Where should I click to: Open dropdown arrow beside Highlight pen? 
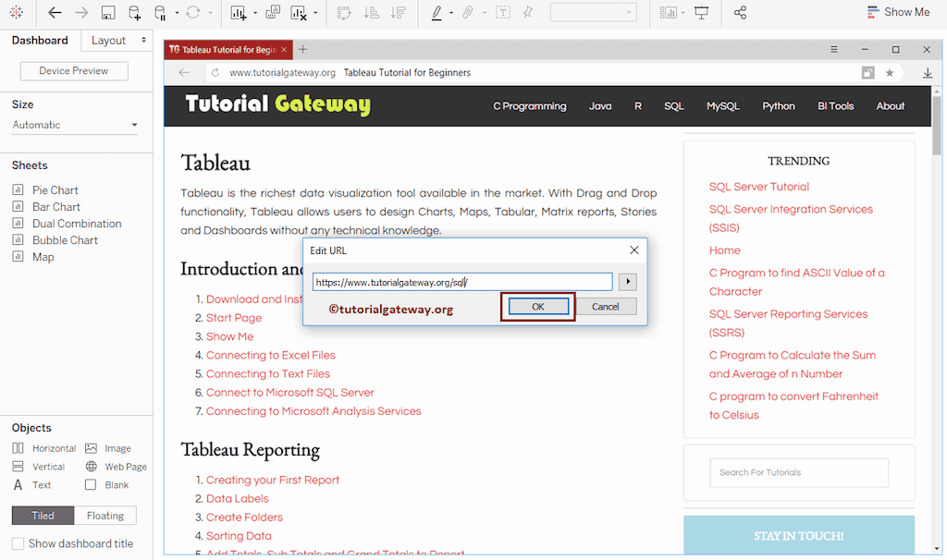[451, 13]
